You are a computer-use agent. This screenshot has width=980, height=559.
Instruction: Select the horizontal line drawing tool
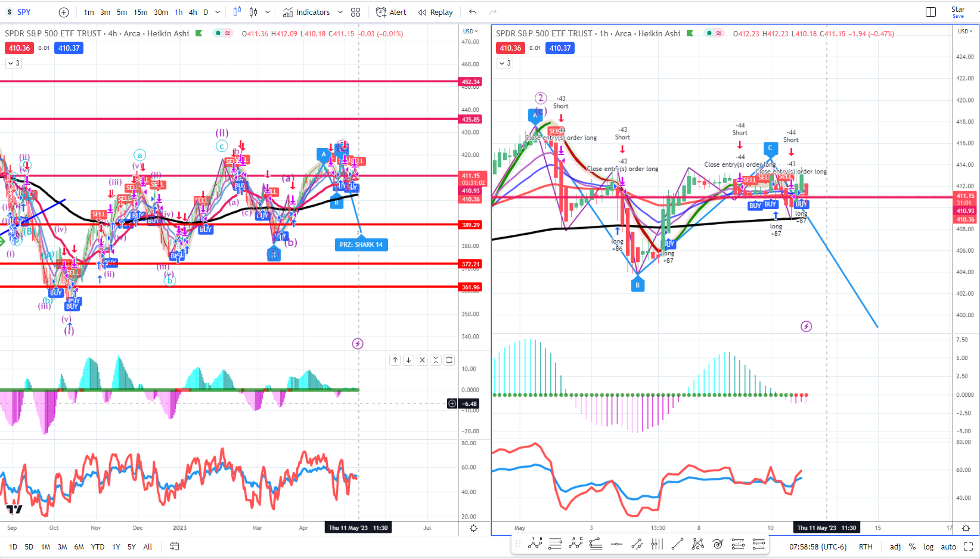click(x=616, y=544)
